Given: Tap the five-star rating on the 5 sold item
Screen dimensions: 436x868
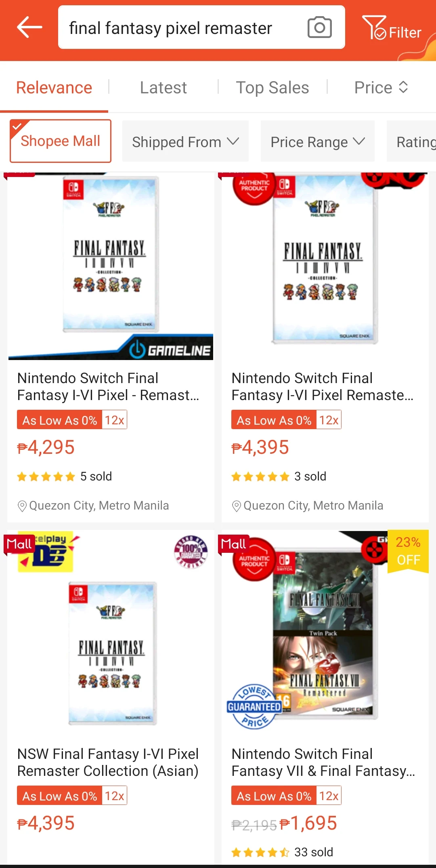Looking at the screenshot, I should (46, 476).
